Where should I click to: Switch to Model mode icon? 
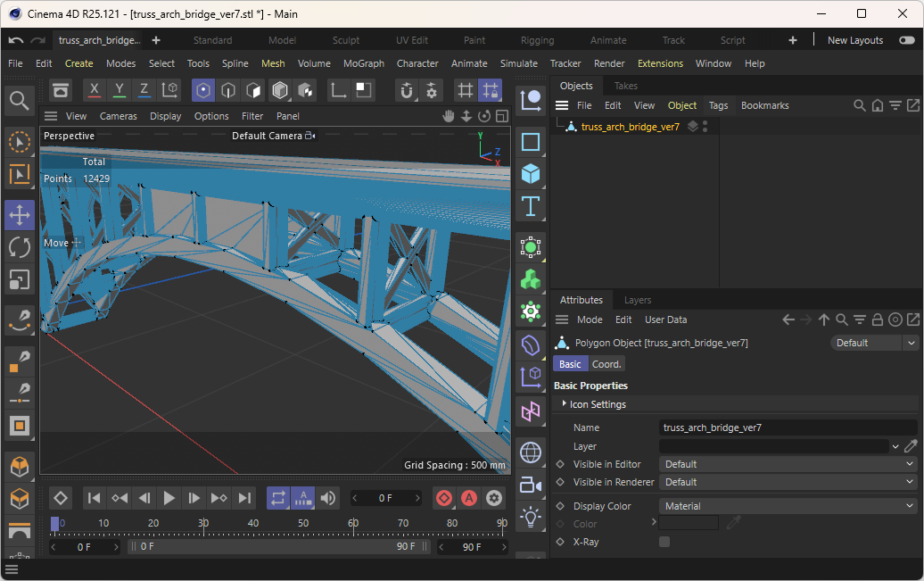[x=280, y=90]
